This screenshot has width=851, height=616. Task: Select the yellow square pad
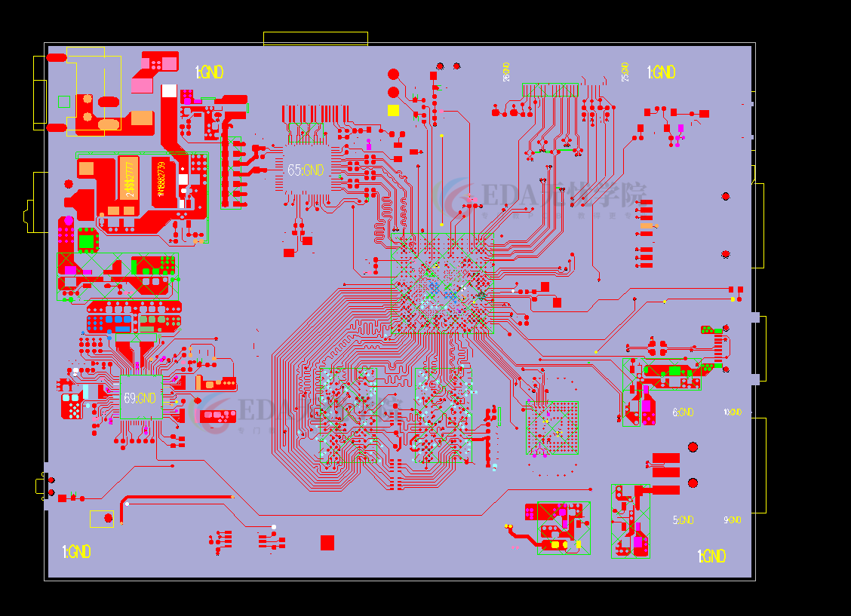[x=394, y=110]
